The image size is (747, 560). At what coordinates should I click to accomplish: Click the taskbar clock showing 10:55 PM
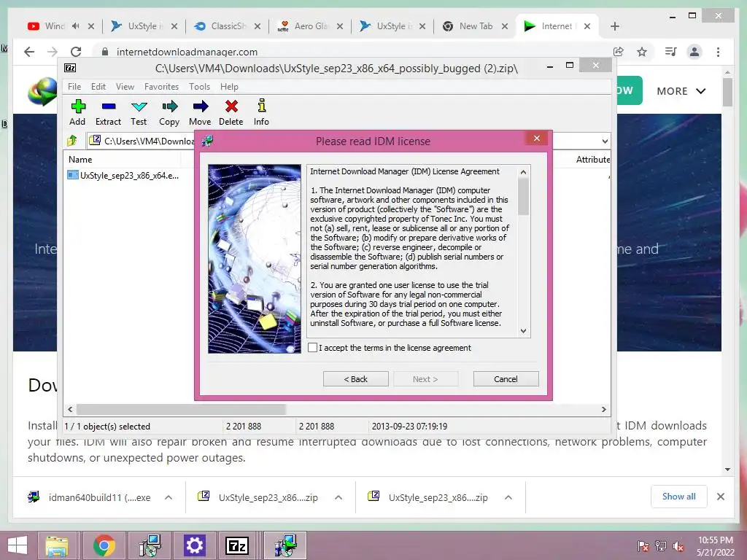(x=715, y=546)
